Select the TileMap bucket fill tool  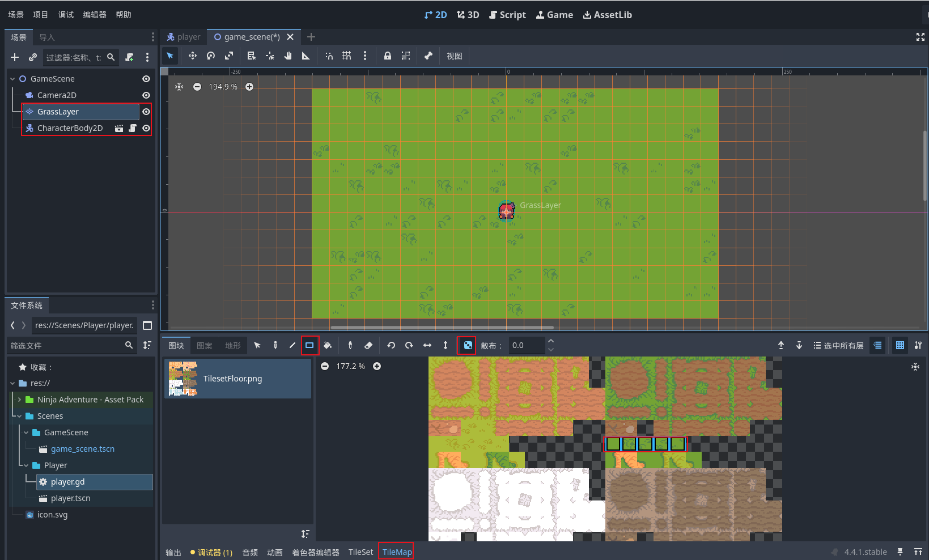coord(328,345)
